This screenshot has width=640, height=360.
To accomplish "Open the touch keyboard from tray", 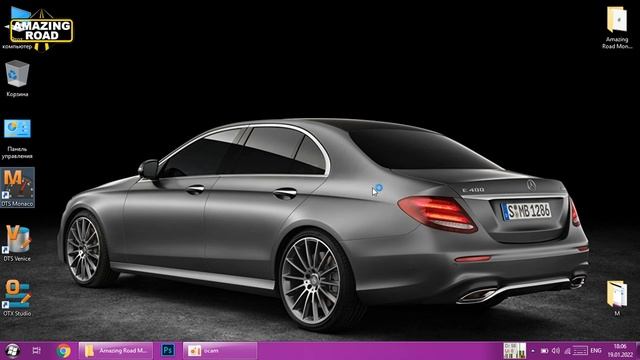I will [x=580, y=351].
